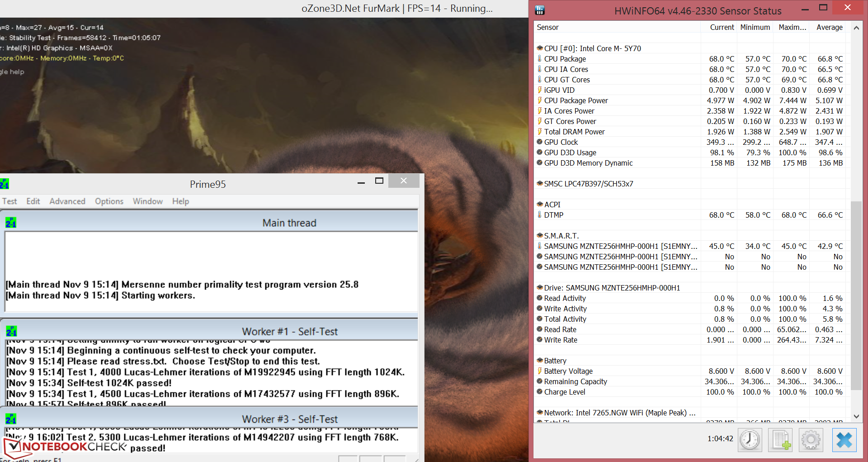This screenshot has width=868, height=462.
Task: Click the Main thread title bar
Action: pos(210,223)
